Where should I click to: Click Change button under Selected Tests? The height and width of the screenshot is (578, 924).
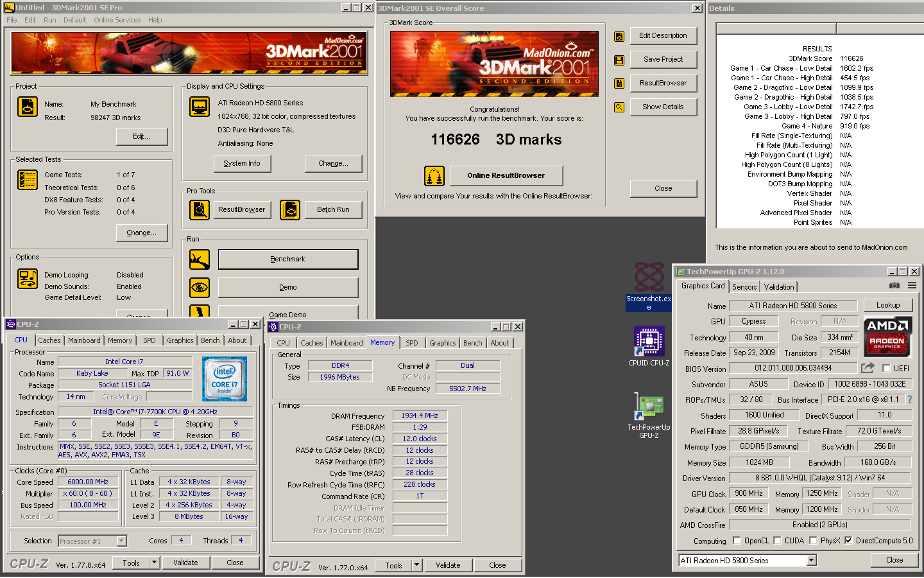point(142,232)
